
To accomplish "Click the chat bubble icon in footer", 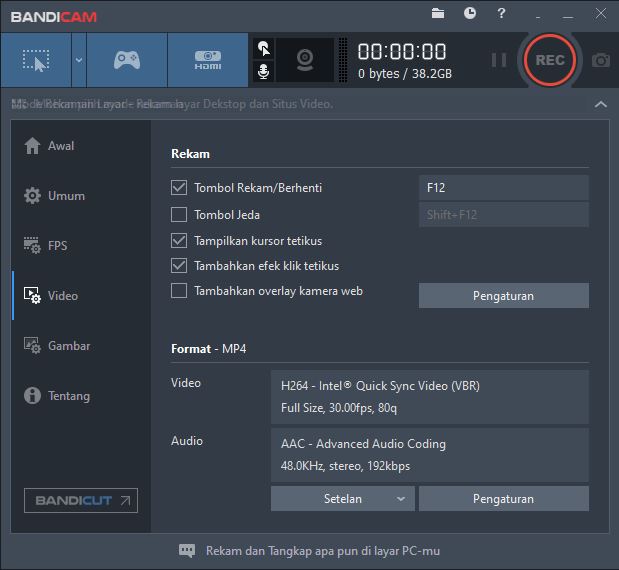I will (187, 550).
